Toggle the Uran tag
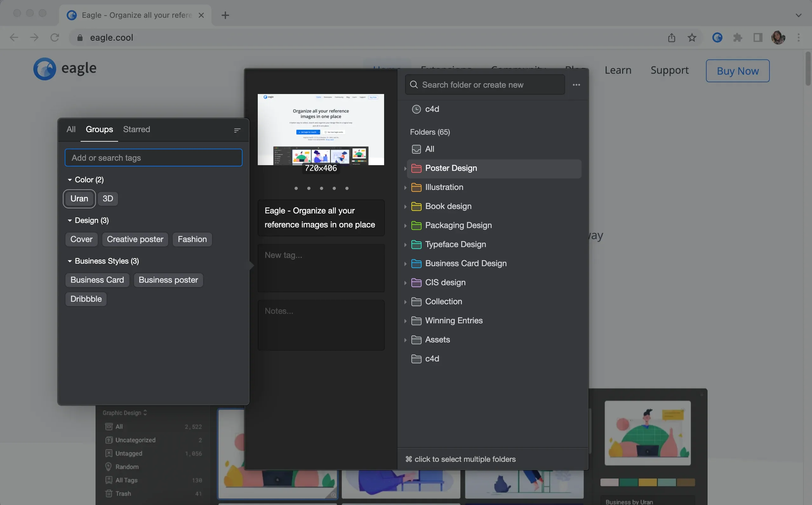 point(79,199)
